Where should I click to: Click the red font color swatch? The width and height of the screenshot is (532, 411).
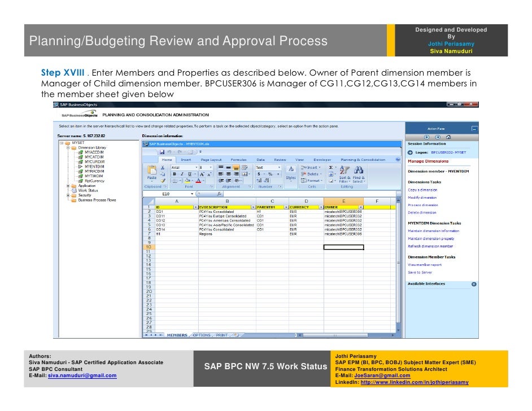pos(198,181)
